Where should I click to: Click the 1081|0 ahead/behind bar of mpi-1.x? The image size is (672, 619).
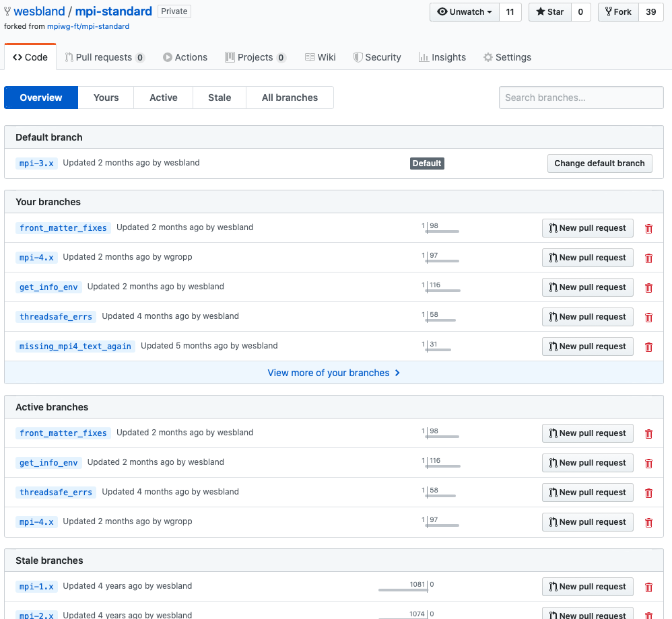[407, 587]
